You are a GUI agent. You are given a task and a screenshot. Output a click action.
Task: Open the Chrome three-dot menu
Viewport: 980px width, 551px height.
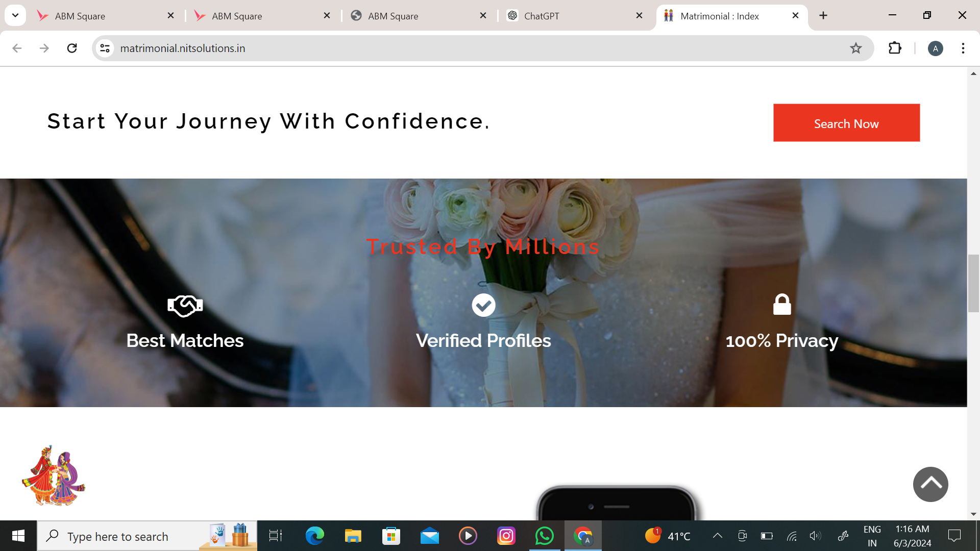point(963,48)
